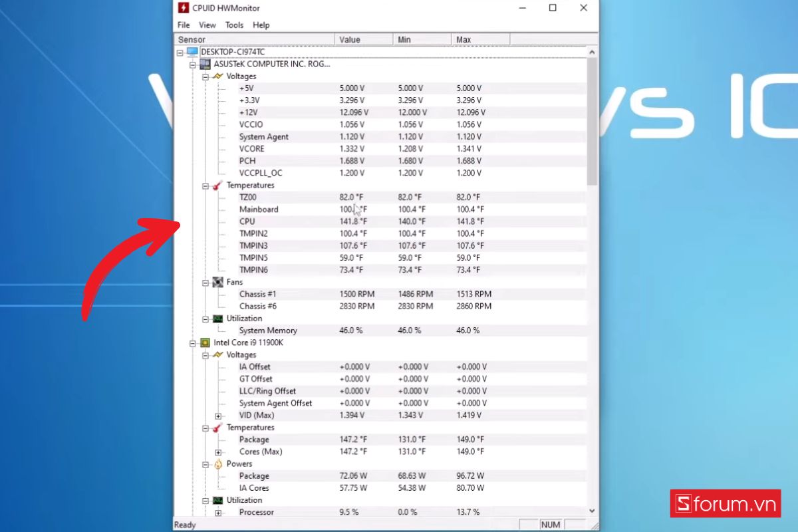Click the Powers flame icon

pos(218,464)
